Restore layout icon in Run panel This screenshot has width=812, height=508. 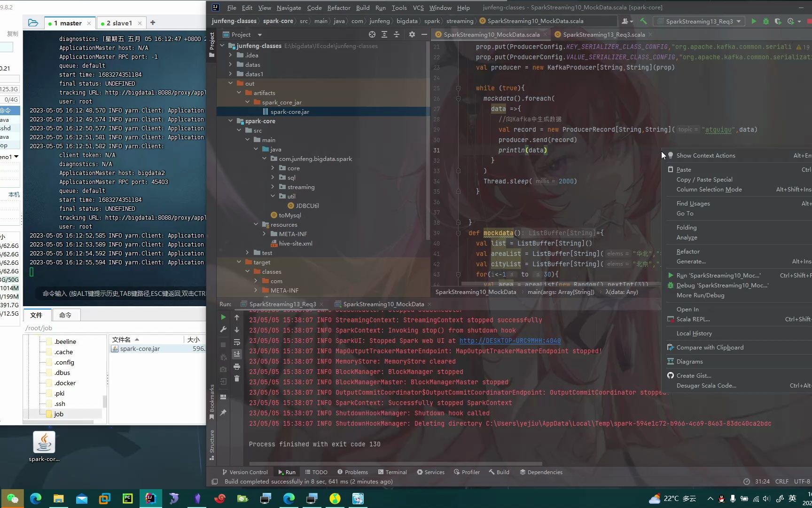[x=223, y=397]
